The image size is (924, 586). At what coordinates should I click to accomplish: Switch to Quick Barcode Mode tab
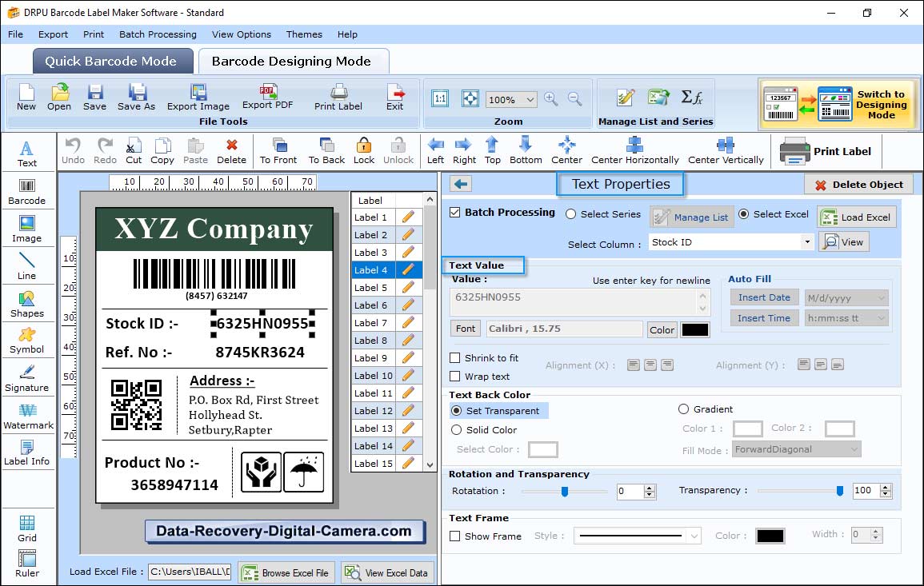pos(113,62)
